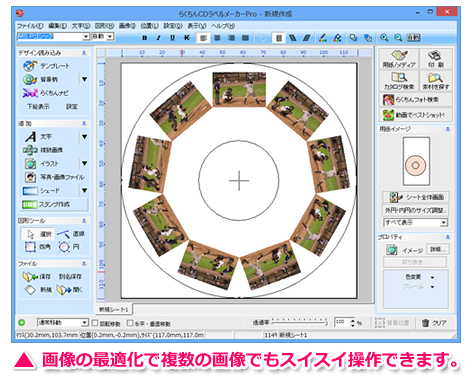This screenshot has height=381, width=469.
Task: Pick the 直線 straight line tool
Action: click(70, 234)
